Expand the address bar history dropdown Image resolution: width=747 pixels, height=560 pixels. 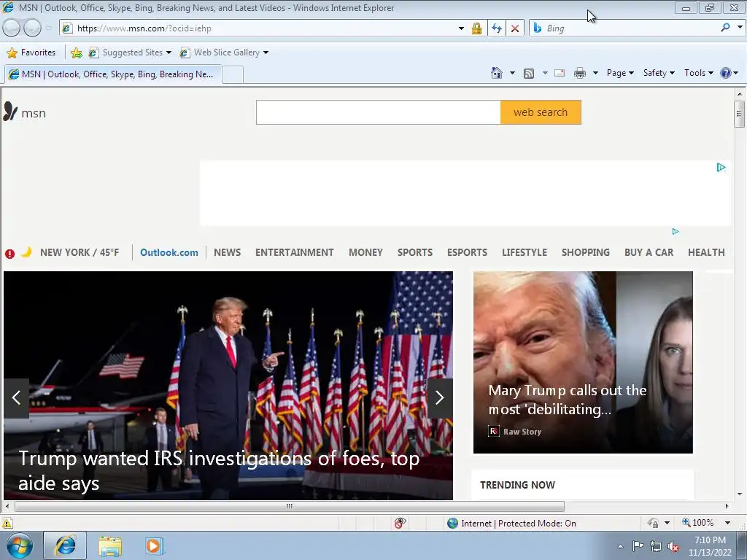461,28
